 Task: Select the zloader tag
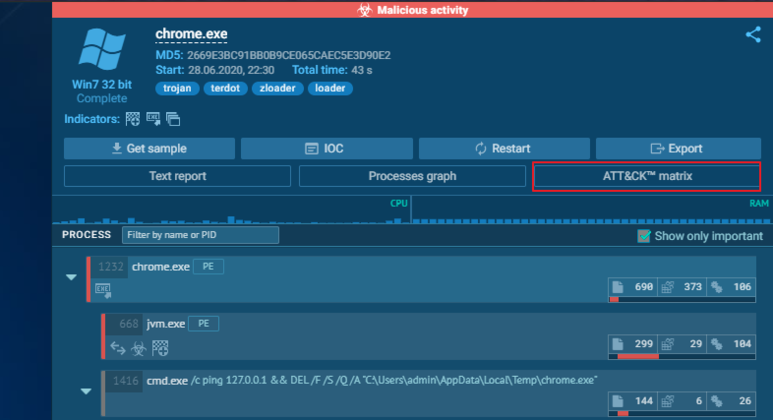point(278,88)
